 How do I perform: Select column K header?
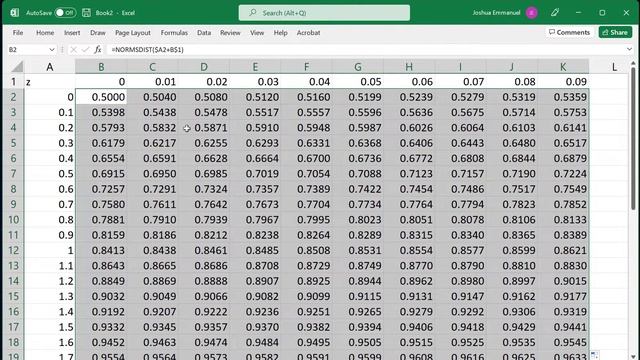(x=563, y=67)
